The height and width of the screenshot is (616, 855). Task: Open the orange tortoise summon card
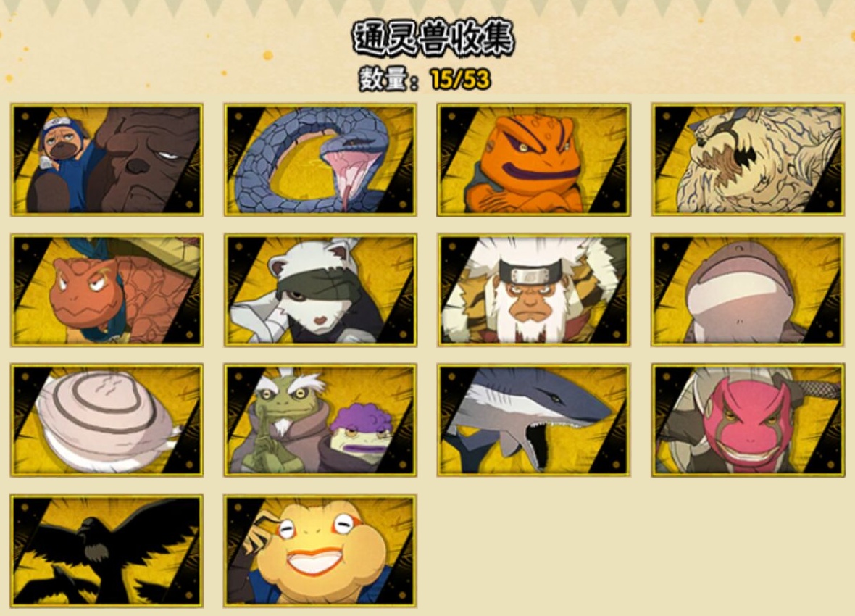pyautogui.click(x=107, y=291)
